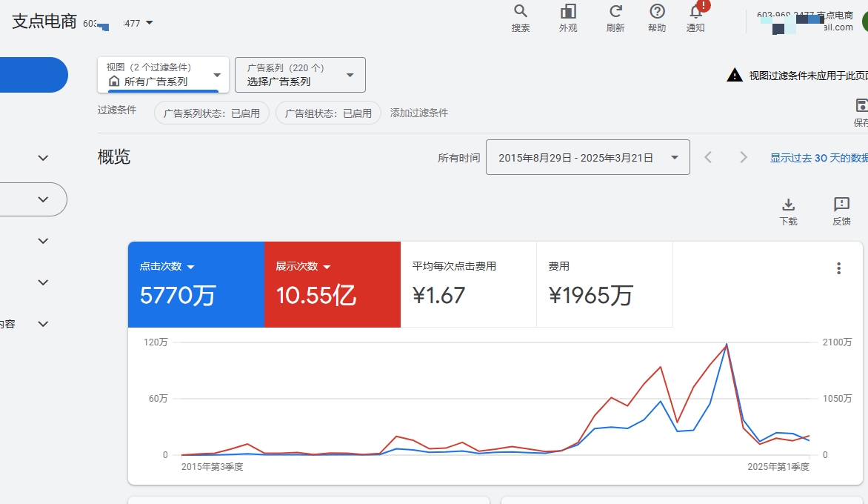Edit the 广告系列状态：已启用 filter chip
This screenshot has width=868, height=504.
[211, 113]
